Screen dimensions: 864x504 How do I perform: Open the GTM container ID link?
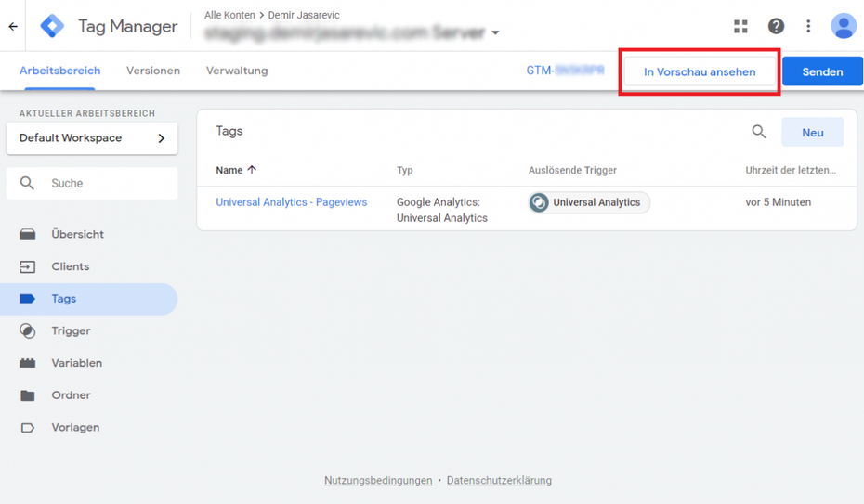pyautogui.click(x=566, y=71)
